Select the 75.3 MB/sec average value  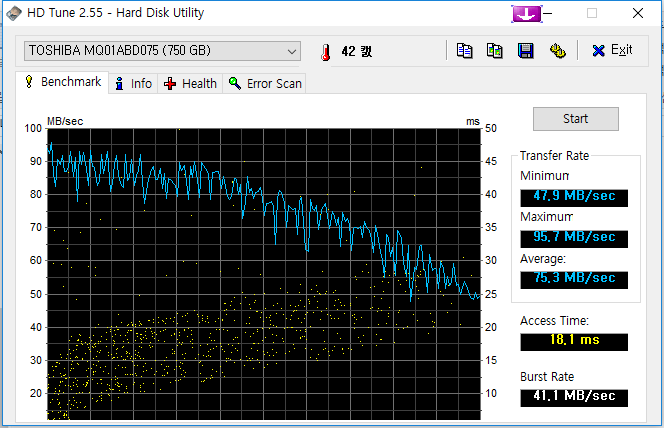pos(574,279)
